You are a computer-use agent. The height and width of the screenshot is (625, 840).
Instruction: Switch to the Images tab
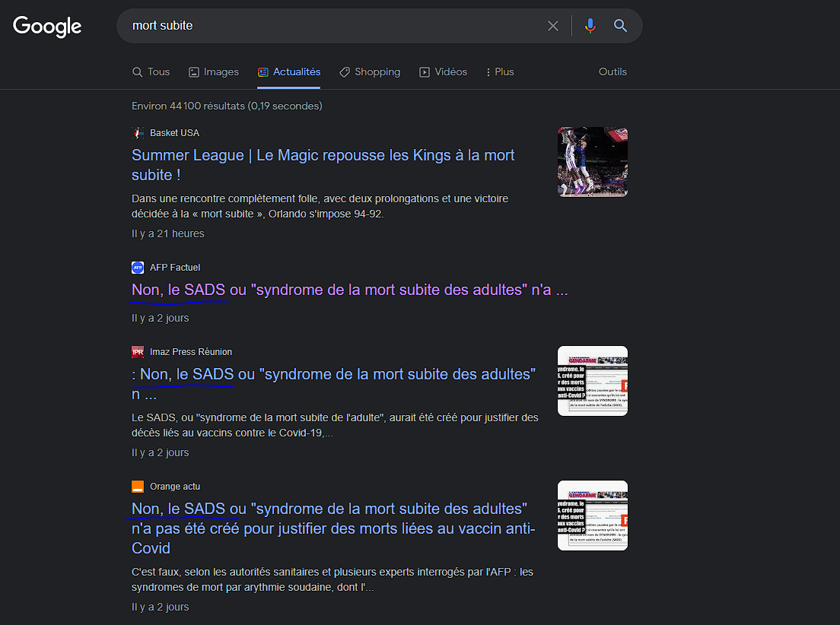[x=214, y=71]
